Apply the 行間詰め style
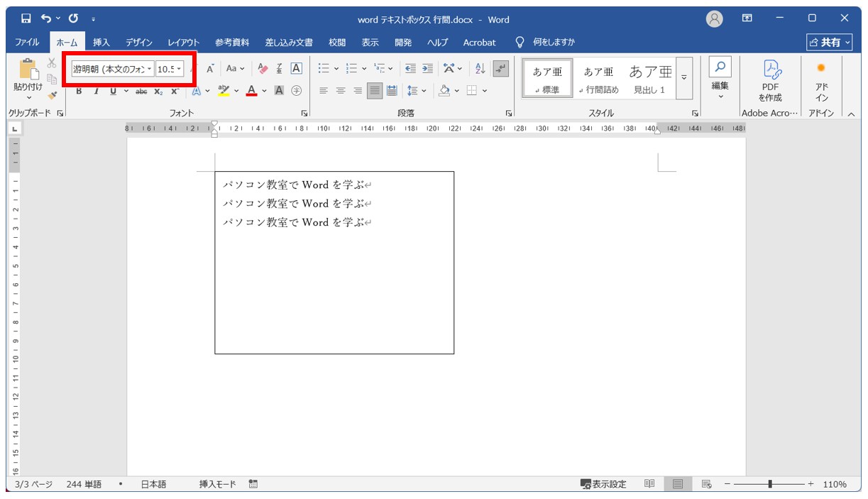Screen dimensions: 868x499 click(598, 79)
